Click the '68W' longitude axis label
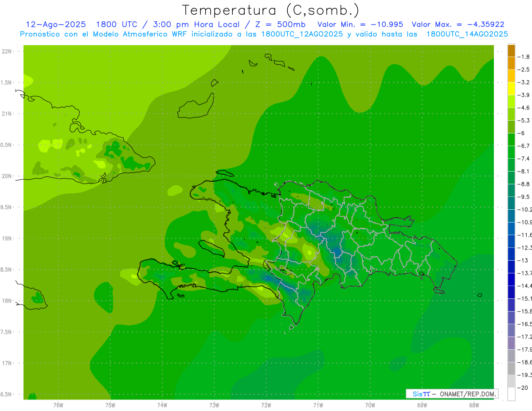The width and height of the screenshot is (532, 411). (474, 405)
